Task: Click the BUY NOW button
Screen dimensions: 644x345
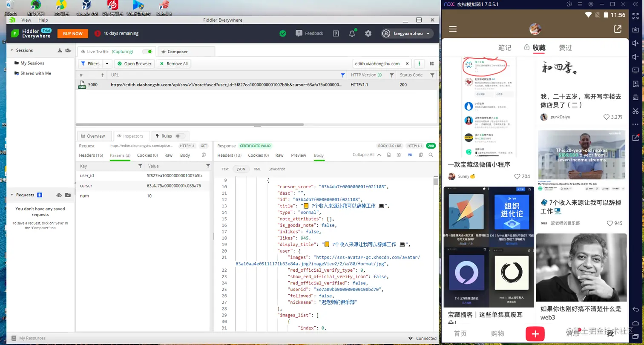Action: tap(73, 33)
